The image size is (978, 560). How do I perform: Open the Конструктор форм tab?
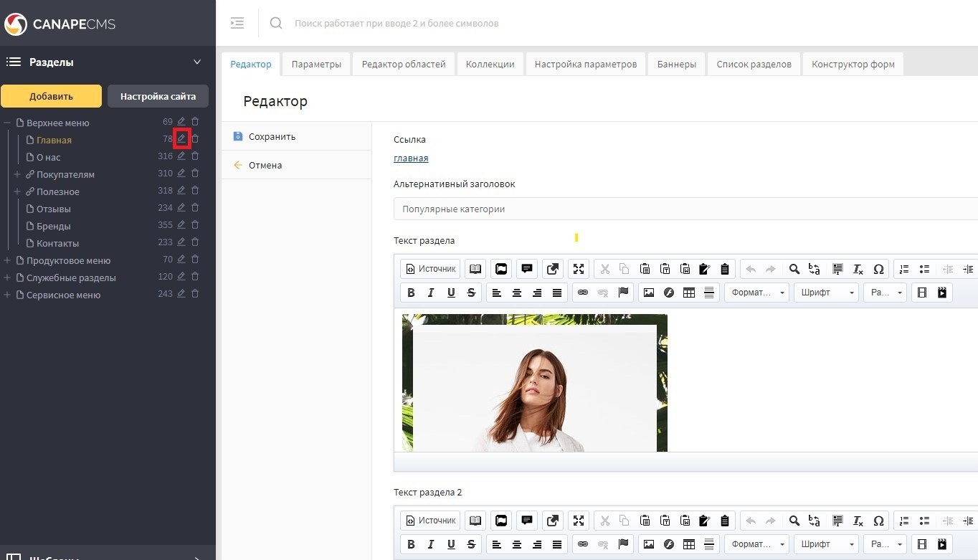(x=853, y=64)
